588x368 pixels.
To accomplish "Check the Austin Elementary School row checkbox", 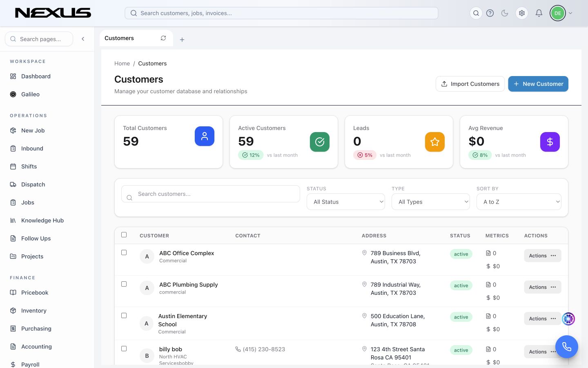I will [x=124, y=316].
